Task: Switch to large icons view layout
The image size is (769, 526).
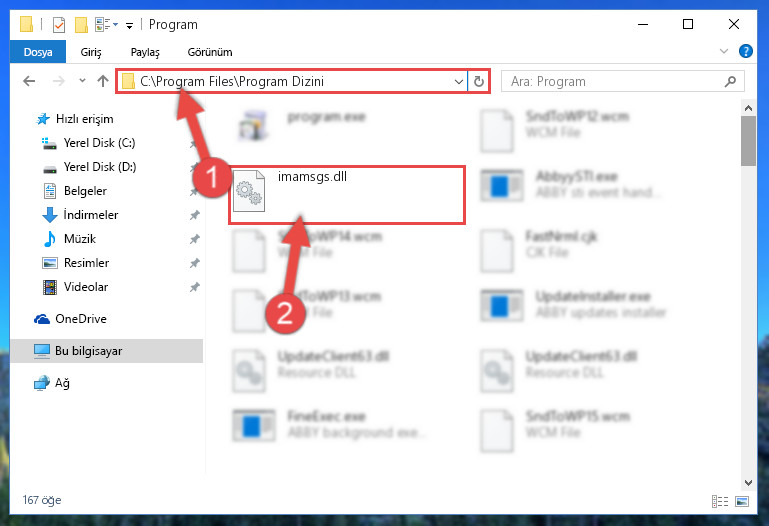Action: [x=742, y=501]
